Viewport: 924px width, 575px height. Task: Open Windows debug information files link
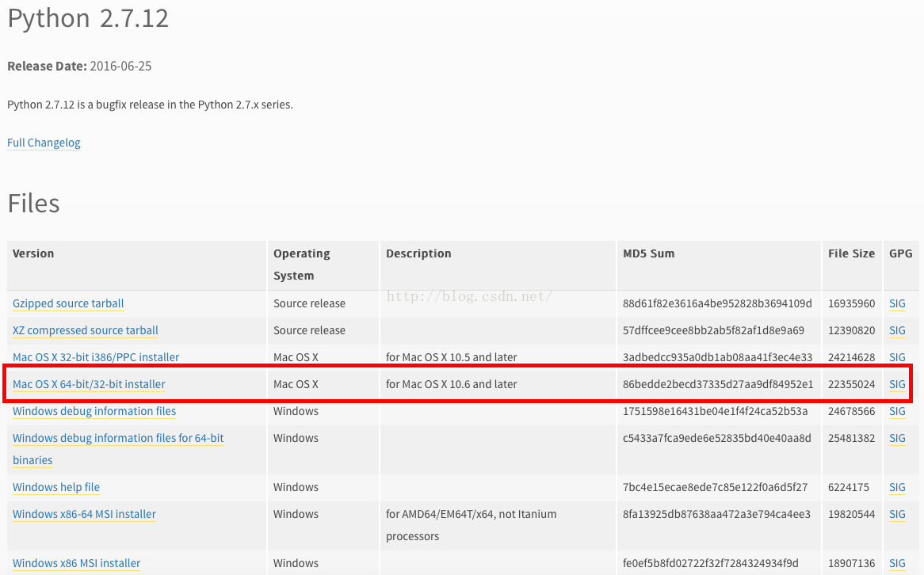(94, 411)
